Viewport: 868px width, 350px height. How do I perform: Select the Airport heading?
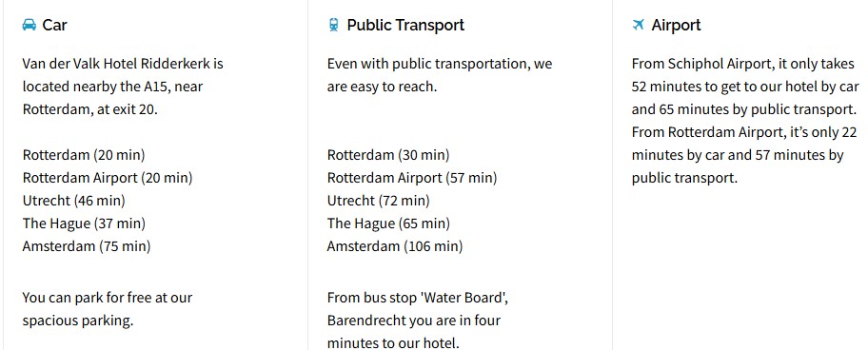click(x=676, y=25)
